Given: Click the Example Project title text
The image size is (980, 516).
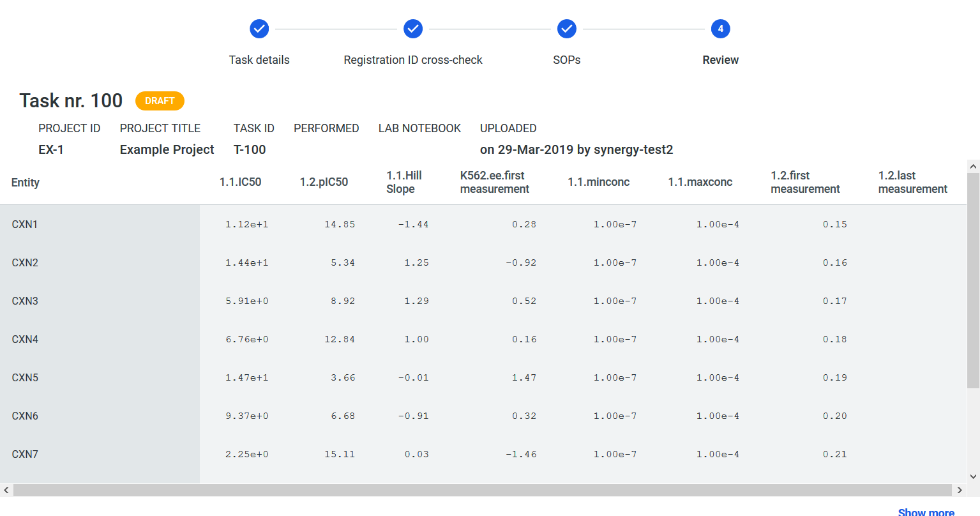Looking at the screenshot, I should [167, 149].
